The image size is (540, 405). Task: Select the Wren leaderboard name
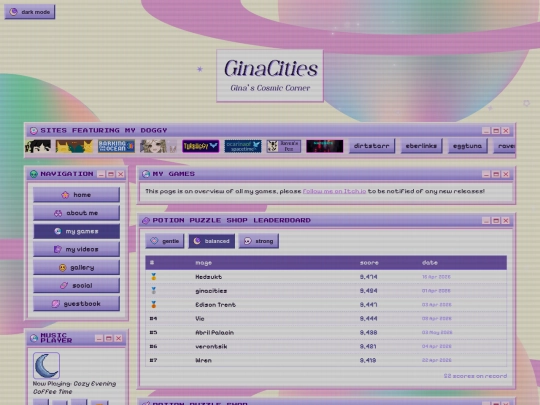coord(204,360)
